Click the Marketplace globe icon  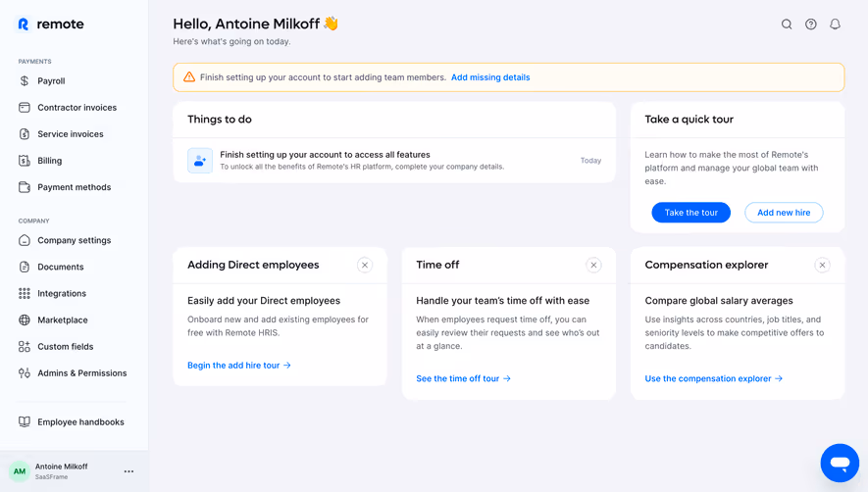[25, 320]
